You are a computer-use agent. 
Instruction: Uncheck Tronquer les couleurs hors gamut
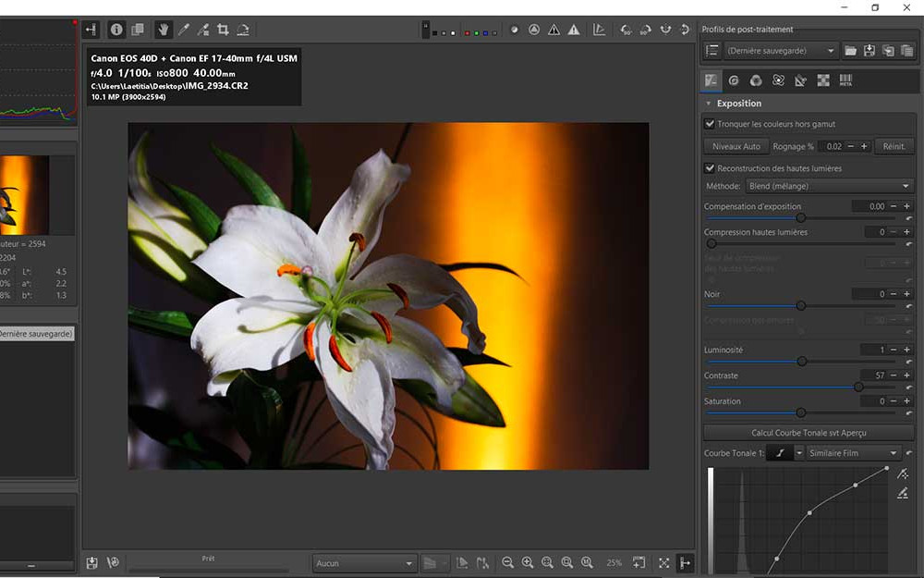click(x=710, y=124)
